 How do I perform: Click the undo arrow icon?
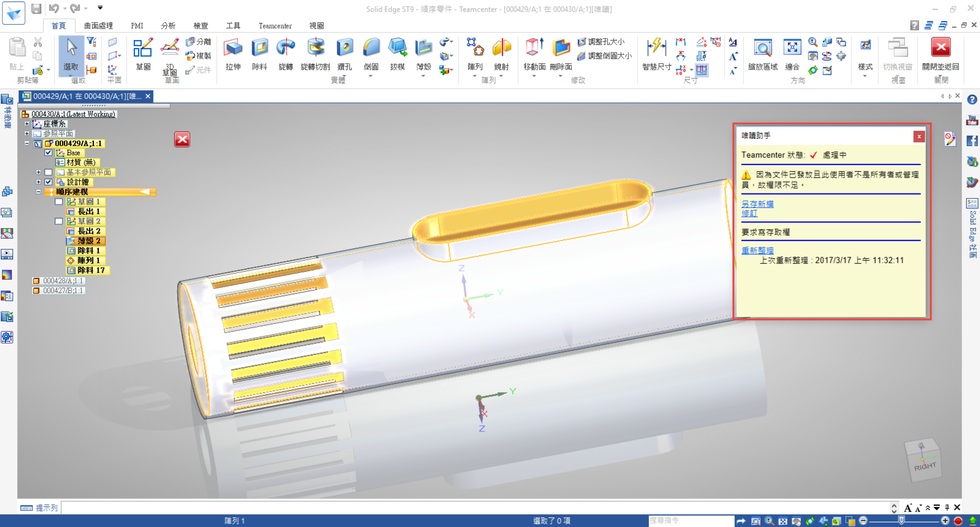point(54,8)
